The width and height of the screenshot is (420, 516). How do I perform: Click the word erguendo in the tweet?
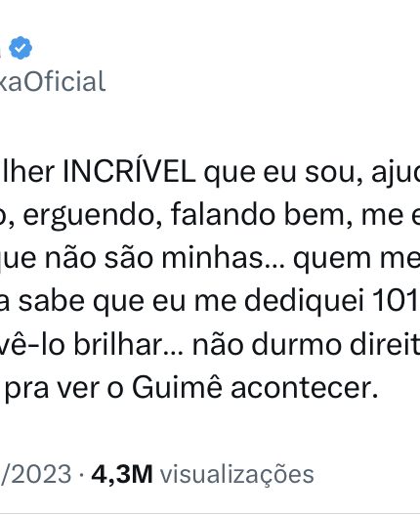89,215
